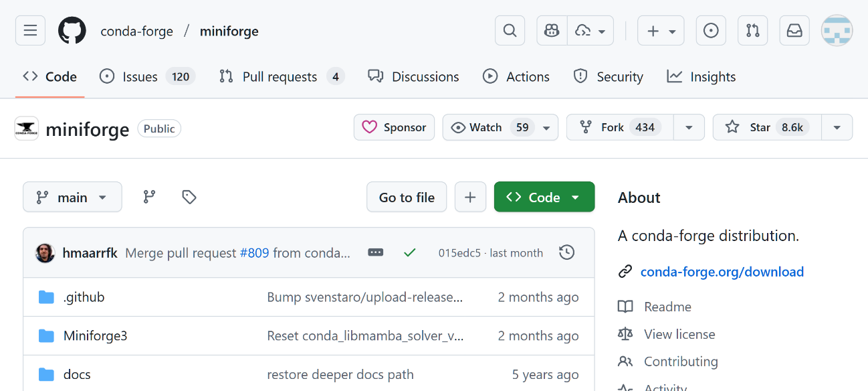The width and height of the screenshot is (868, 391).
Task: Expand the main branch selector dropdown
Action: (72, 197)
